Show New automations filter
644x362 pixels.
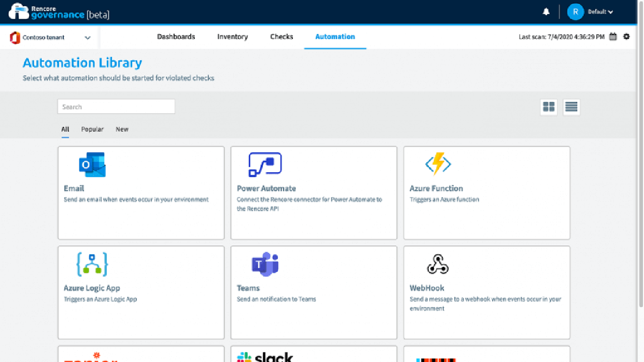[x=122, y=129]
